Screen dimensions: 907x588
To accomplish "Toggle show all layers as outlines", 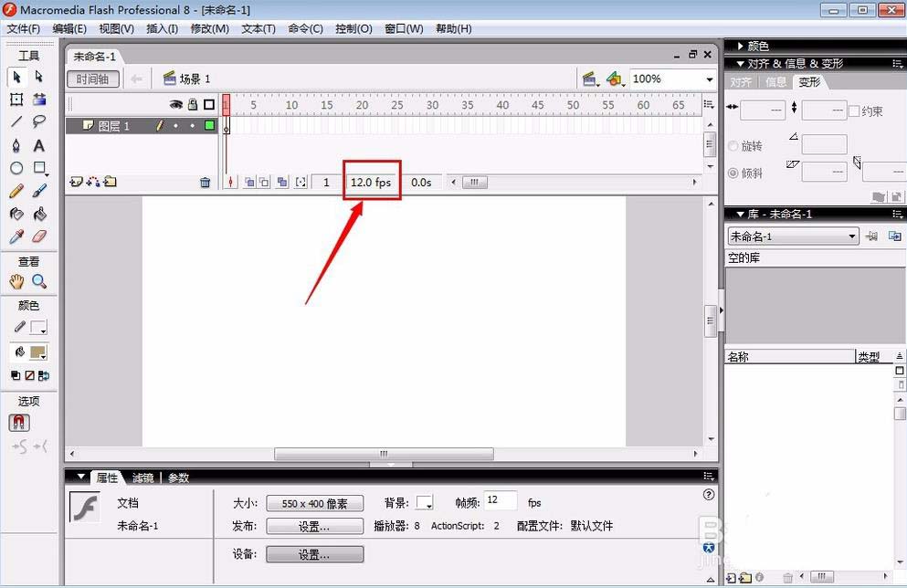I will click(209, 105).
